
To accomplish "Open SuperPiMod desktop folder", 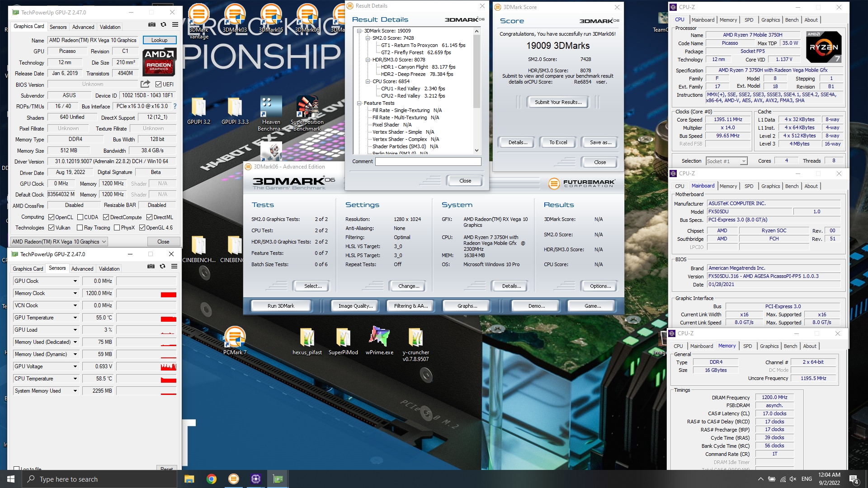I will 344,341.
